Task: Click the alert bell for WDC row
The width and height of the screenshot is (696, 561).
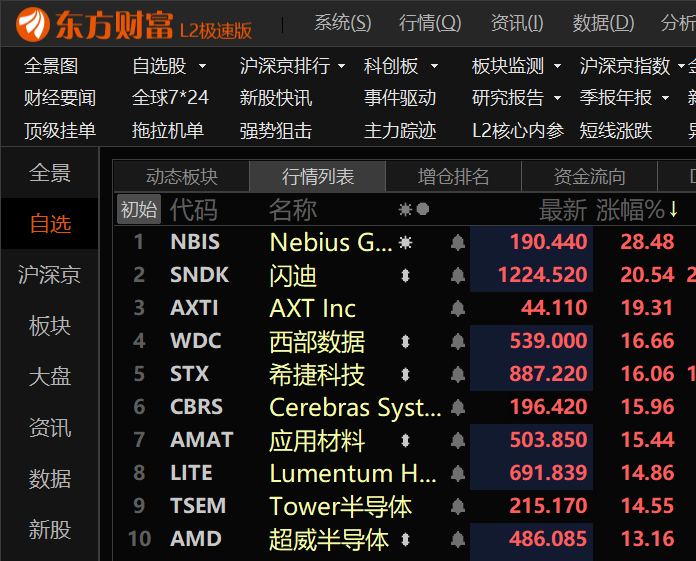Action: click(x=458, y=342)
